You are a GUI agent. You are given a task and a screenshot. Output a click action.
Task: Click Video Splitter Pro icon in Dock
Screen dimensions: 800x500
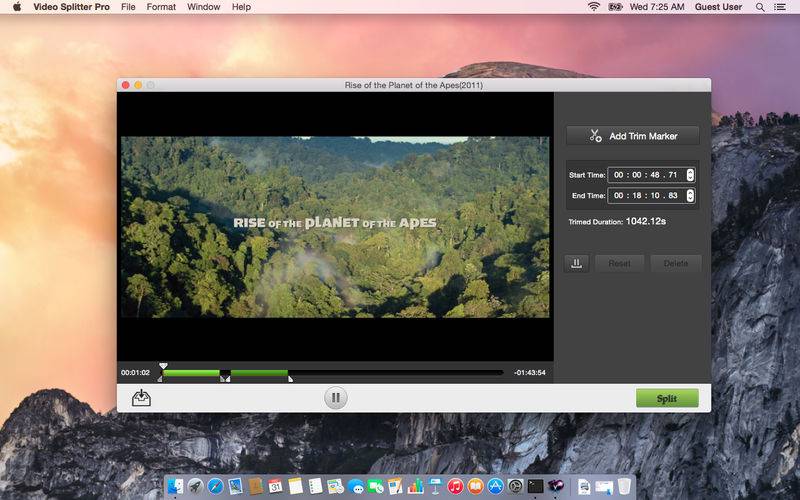coord(556,485)
